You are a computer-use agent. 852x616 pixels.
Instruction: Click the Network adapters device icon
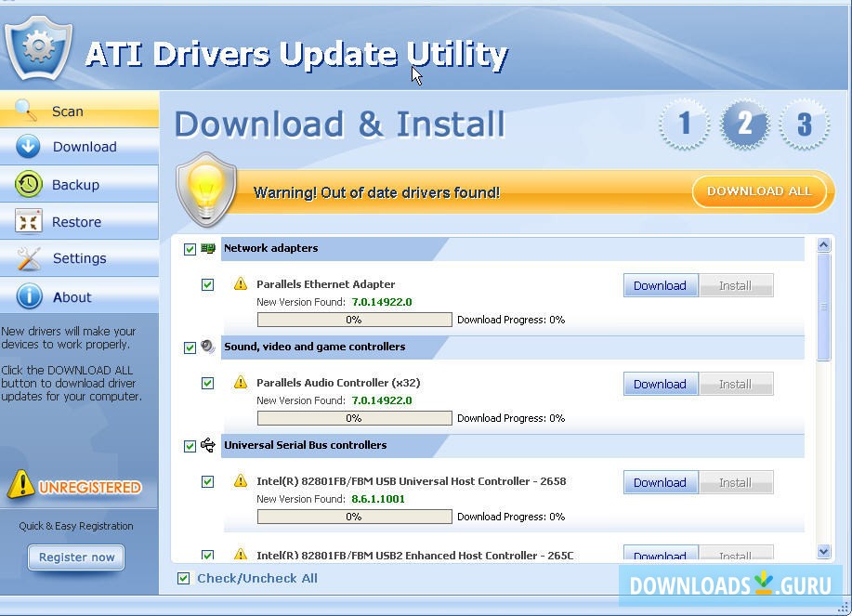pyautogui.click(x=207, y=248)
